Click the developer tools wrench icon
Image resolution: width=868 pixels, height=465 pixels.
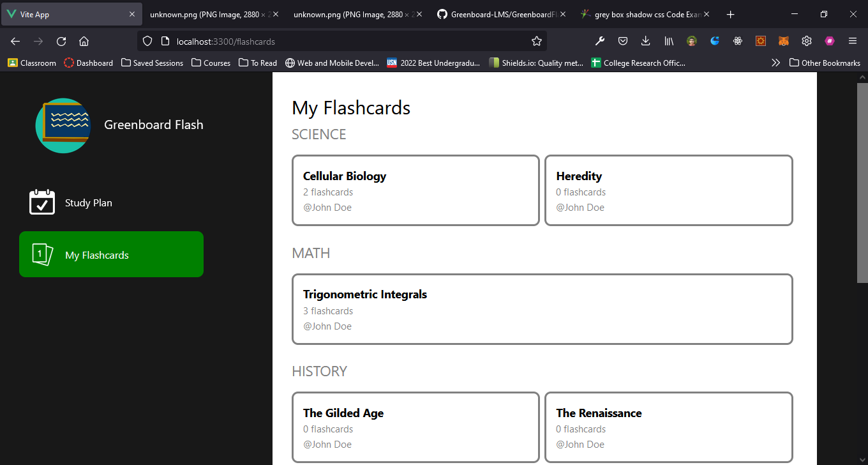point(600,41)
